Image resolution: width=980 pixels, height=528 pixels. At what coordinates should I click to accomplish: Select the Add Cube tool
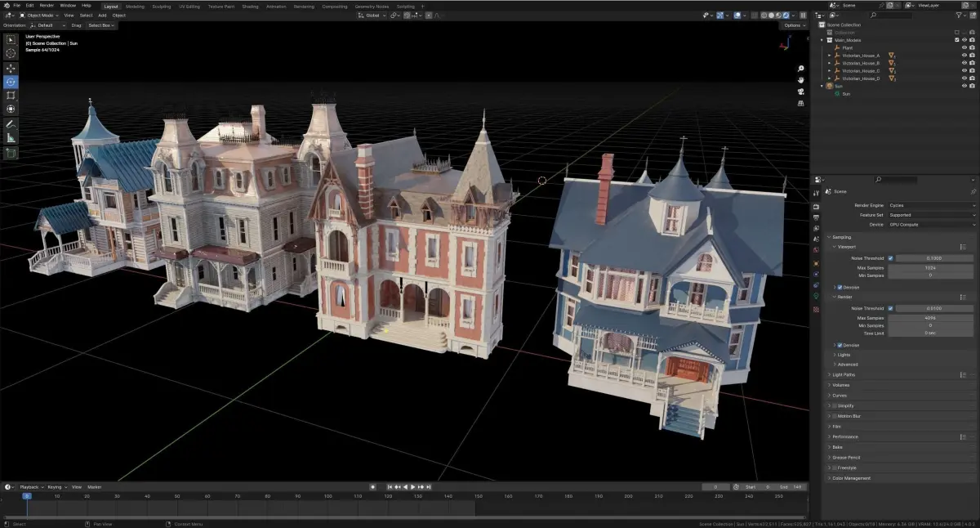[11, 153]
